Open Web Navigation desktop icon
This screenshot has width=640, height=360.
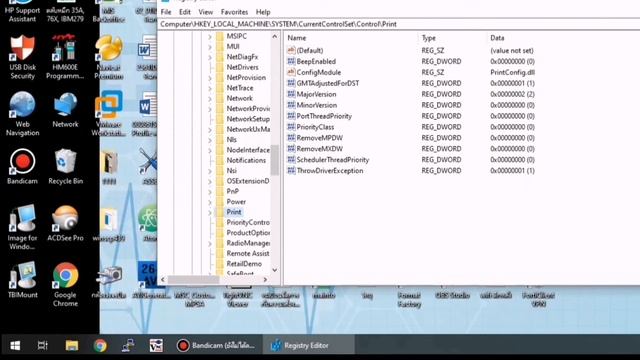pyautogui.click(x=22, y=114)
